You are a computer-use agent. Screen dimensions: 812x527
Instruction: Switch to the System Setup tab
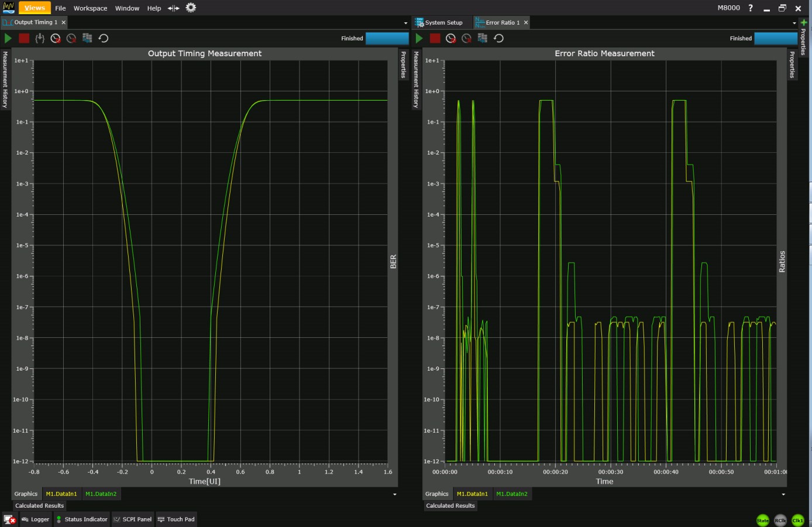point(439,22)
